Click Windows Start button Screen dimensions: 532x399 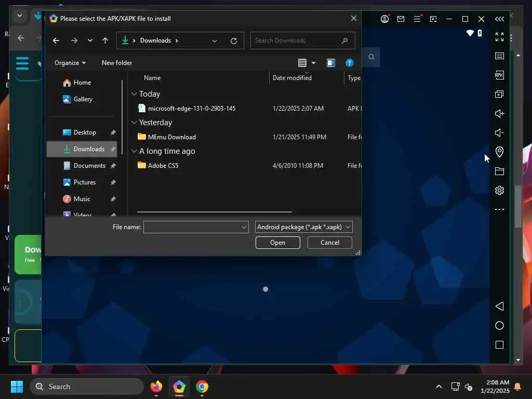[17, 387]
